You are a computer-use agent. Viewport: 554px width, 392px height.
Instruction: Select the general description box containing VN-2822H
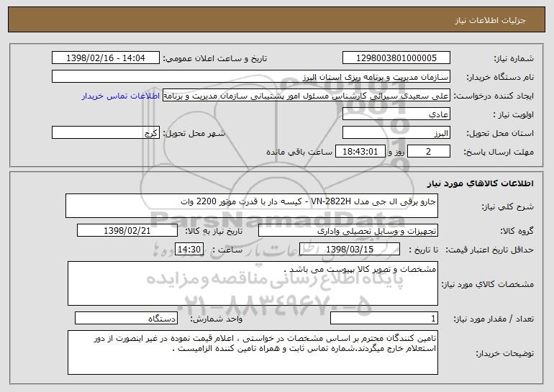coord(252,206)
